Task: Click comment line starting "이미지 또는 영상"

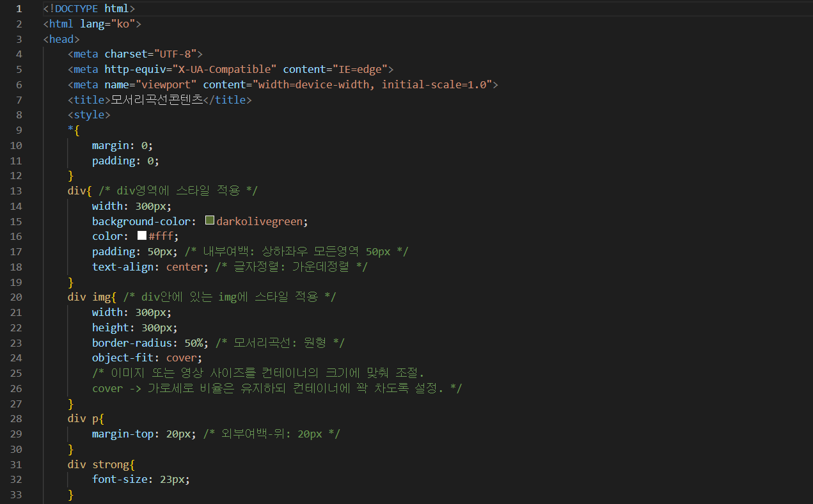Action: (x=258, y=373)
